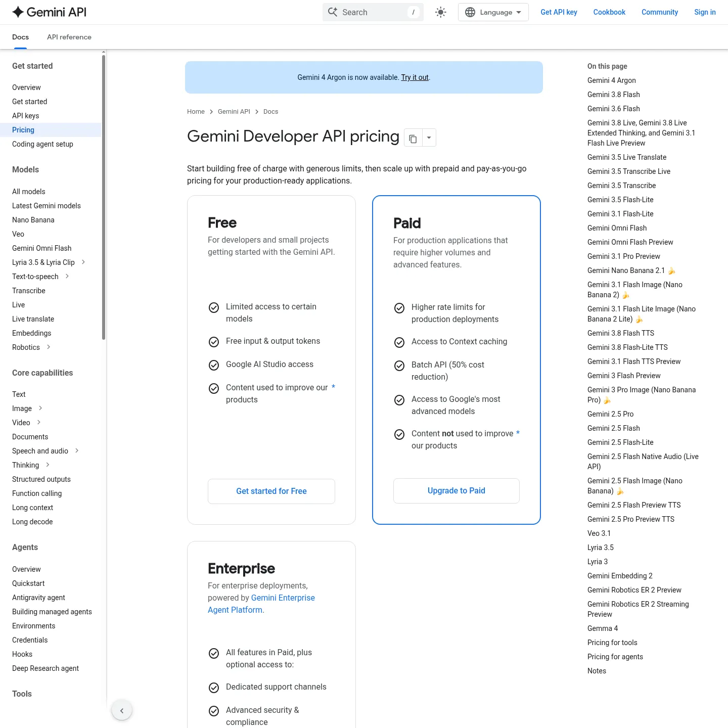Click the Try it out link in banner
The height and width of the screenshot is (728, 728).
pos(415,77)
